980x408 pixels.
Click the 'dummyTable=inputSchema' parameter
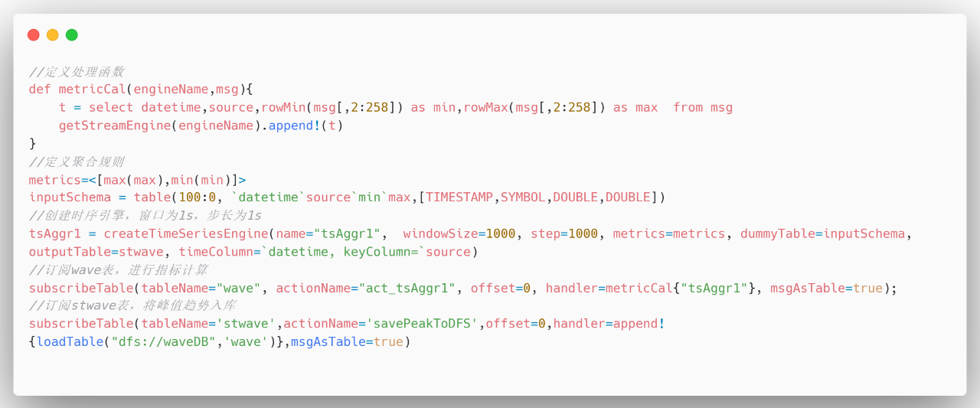(x=823, y=233)
